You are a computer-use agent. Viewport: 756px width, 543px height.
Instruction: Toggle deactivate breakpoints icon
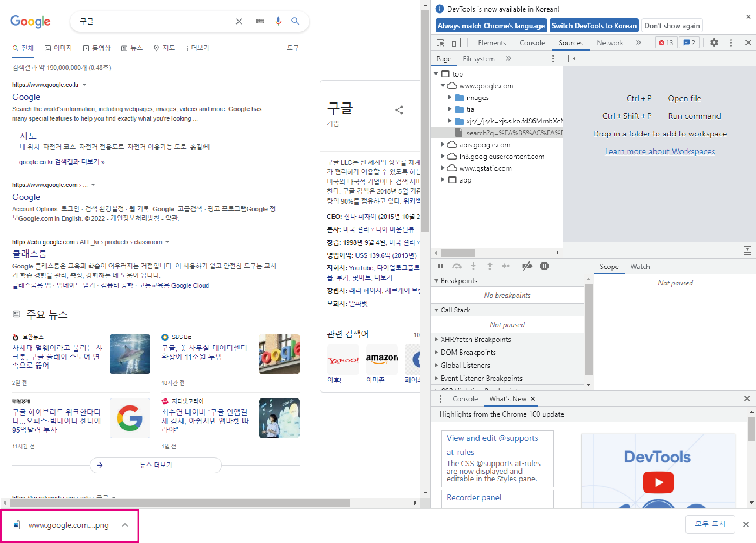527,266
